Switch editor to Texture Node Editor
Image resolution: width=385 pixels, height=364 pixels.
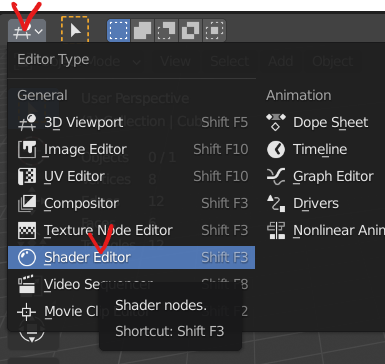[x=131, y=230]
